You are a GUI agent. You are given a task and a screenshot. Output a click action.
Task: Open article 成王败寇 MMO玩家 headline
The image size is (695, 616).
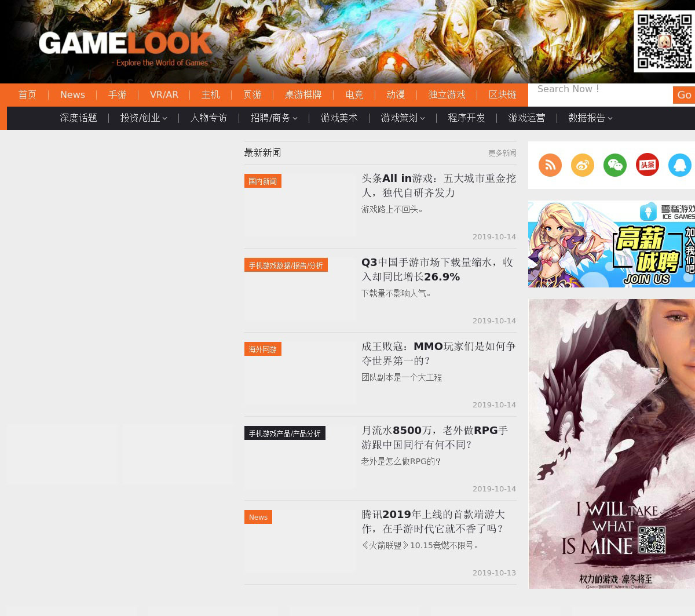coord(438,353)
